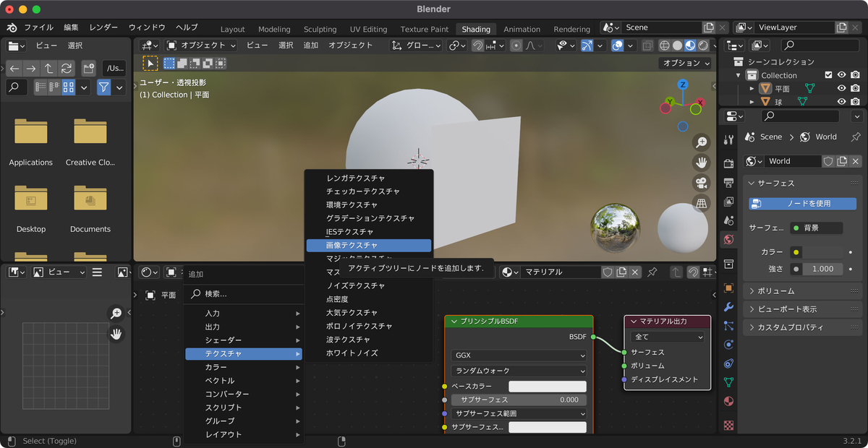Select the tweak cursor tool in viewport

click(x=150, y=64)
